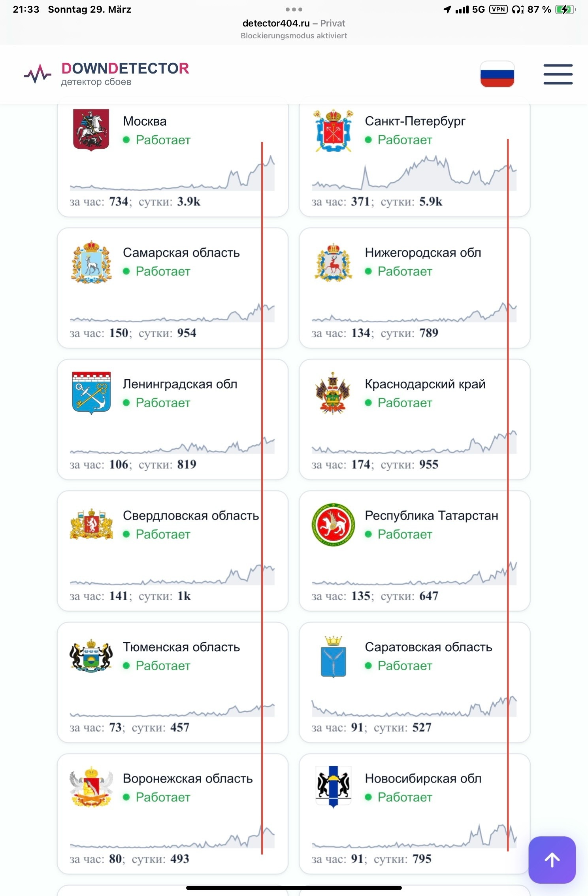Open the hamburger navigation menu
Image resolution: width=588 pixels, height=896 pixels.
point(558,74)
